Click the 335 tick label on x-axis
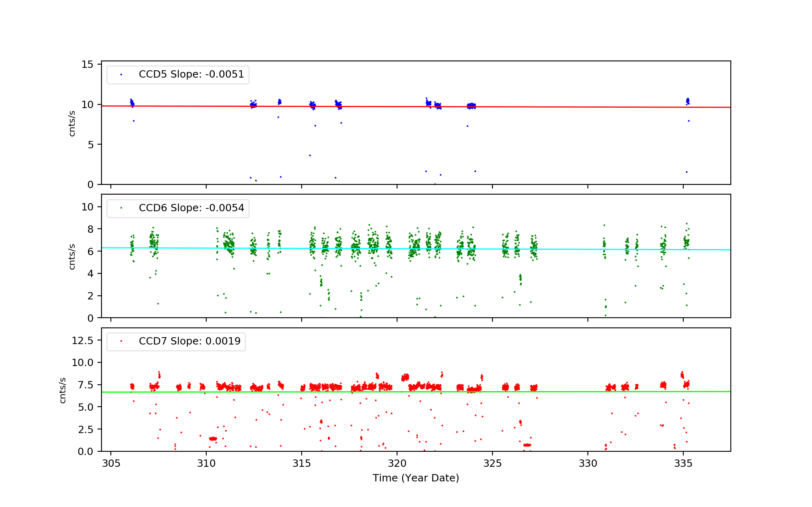The height and width of the screenshot is (507, 812). (x=683, y=464)
